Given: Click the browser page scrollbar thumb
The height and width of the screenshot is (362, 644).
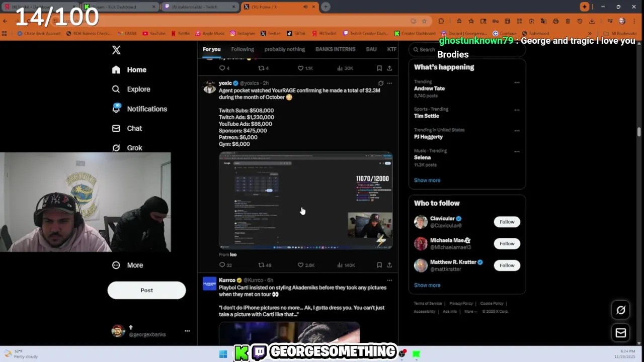Looking at the screenshot, I should pos(639,132).
